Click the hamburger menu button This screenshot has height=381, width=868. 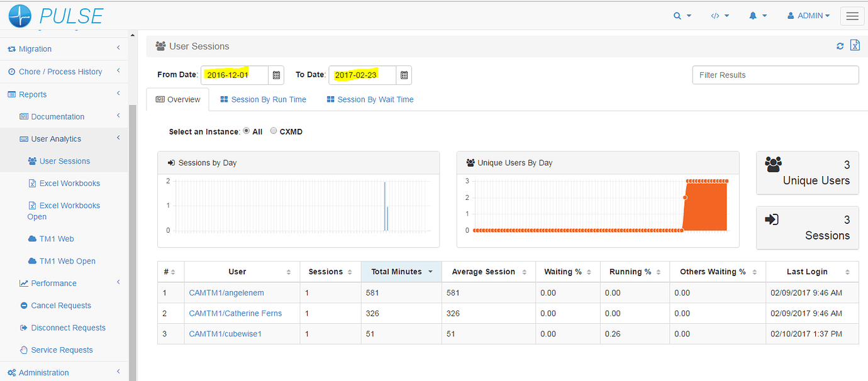coord(852,16)
